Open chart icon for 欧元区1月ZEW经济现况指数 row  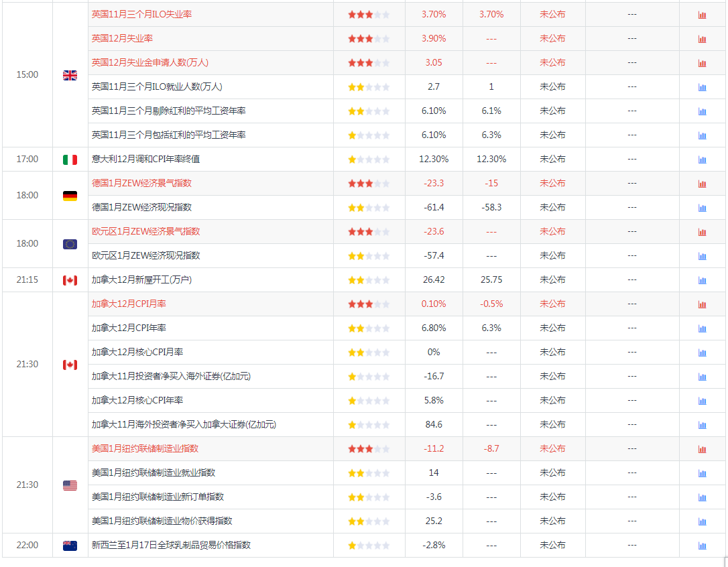tap(702, 256)
